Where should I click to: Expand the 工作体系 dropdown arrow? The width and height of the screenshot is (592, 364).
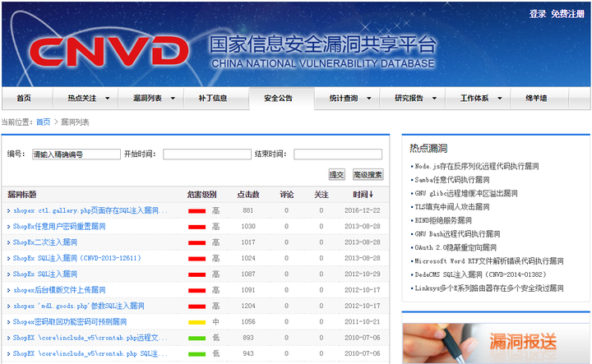(x=500, y=99)
